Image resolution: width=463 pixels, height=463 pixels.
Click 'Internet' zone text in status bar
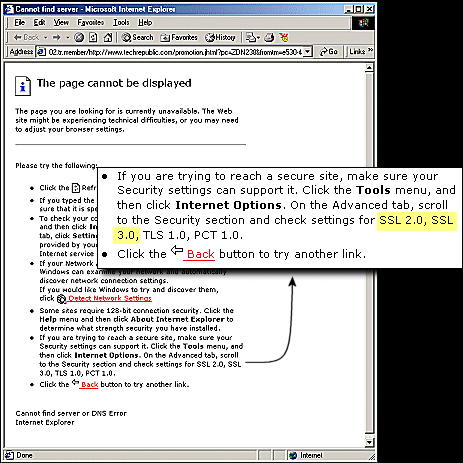[311, 455]
